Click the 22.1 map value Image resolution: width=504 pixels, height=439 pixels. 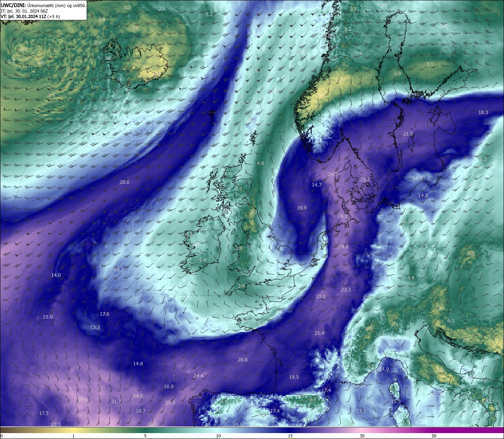[346, 290]
